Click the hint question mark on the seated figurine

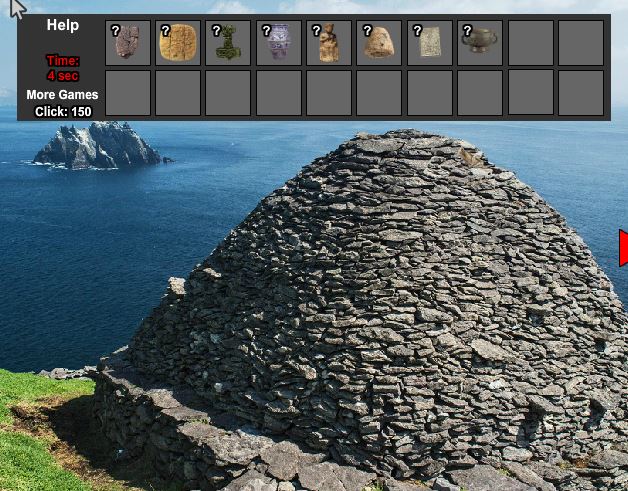316,30
